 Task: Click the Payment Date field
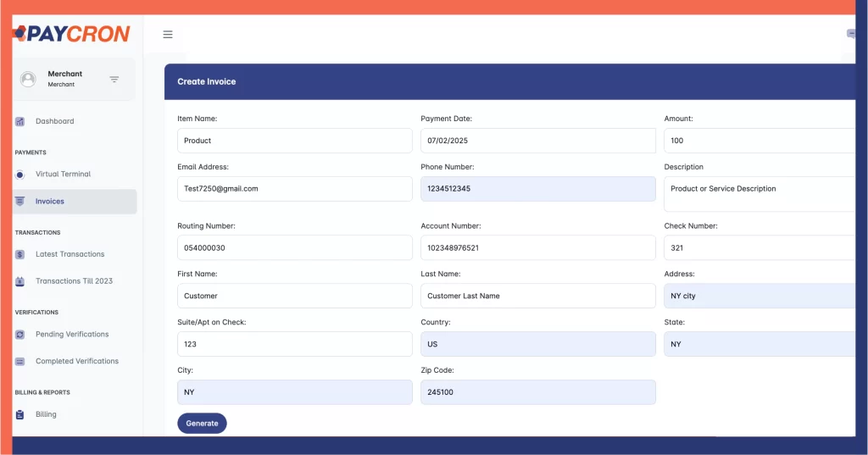(x=538, y=141)
